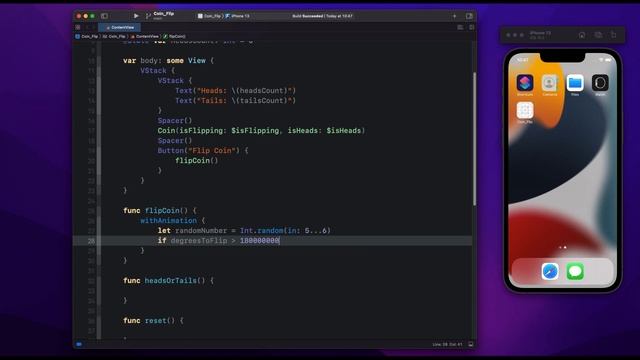This screenshot has height=360, width=640.
Task: Open Watch app in the Simulator
Action: click(x=600, y=83)
